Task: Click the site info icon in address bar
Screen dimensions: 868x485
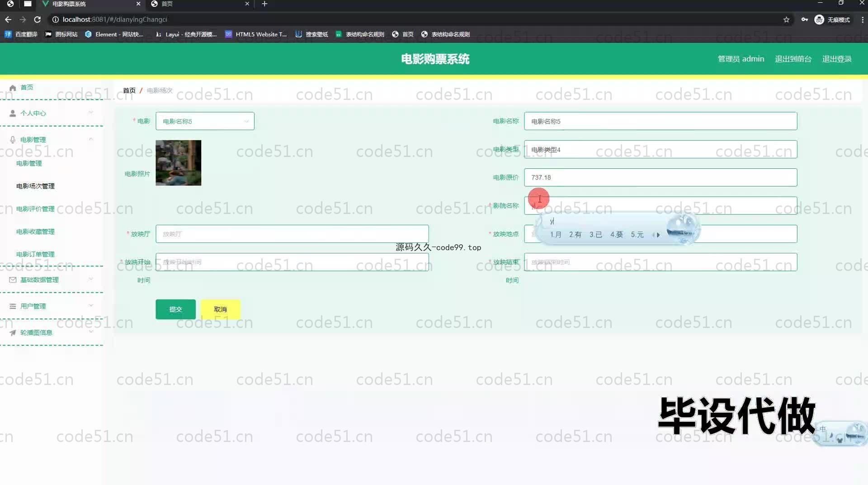Action: tap(55, 19)
